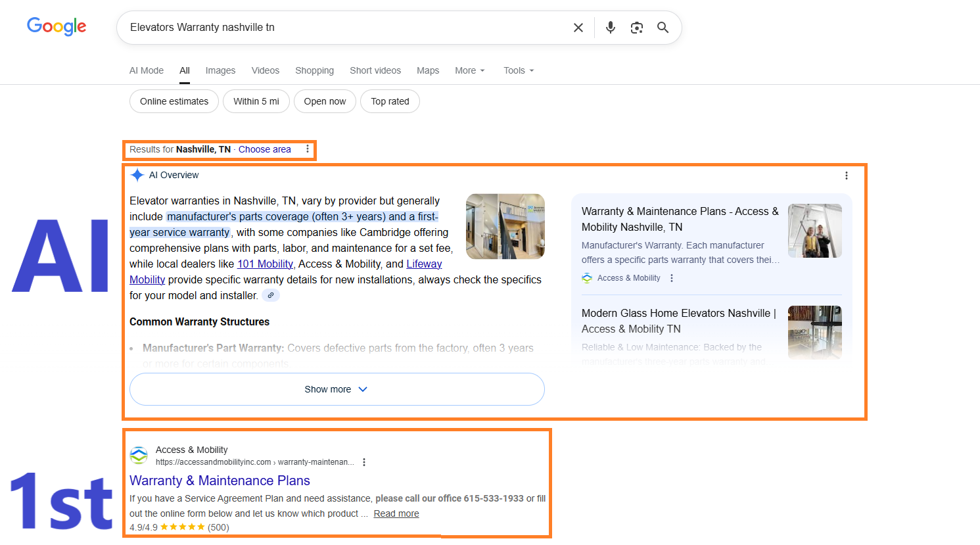Open the 101 Mobility link
980x545 pixels.
click(265, 264)
